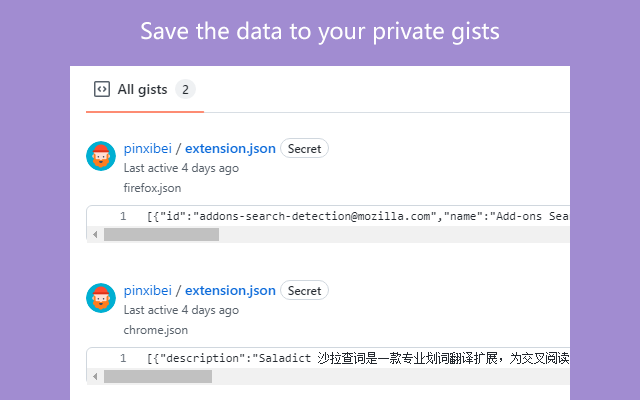Open the All gists tab

point(144,89)
